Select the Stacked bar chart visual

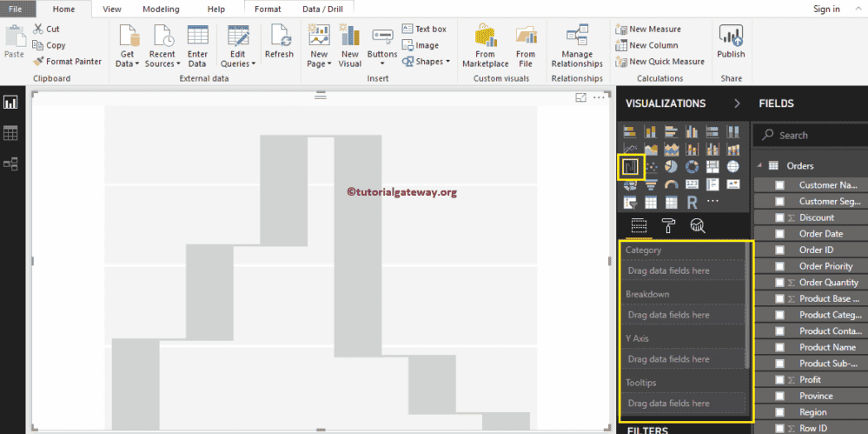tap(629, 131)
